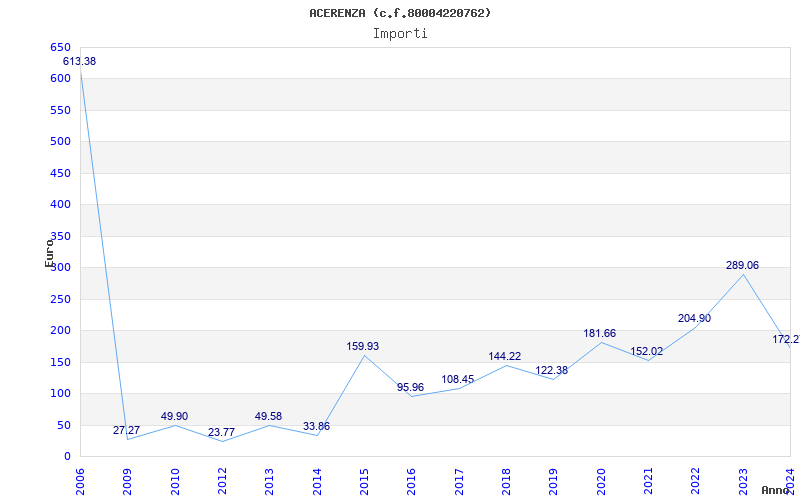Click the 550 y-axis value
The image size is (800, 500).
point(60,110)
